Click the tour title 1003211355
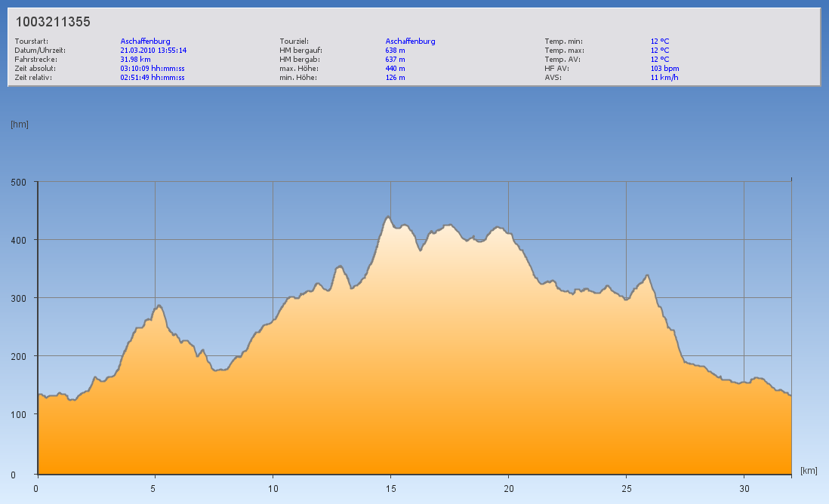Viewport: 829px width, 504px height. (53, 22)
